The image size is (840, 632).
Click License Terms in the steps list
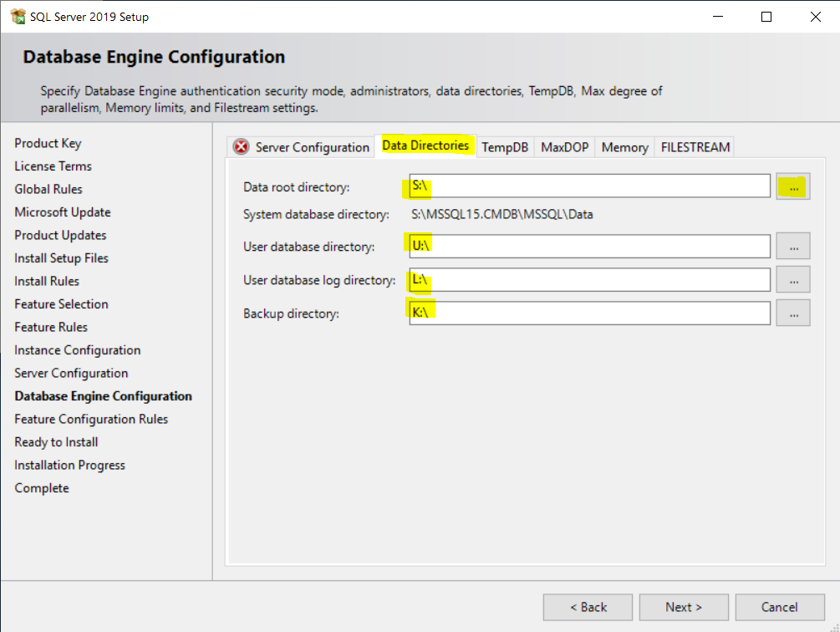pos(53,166)
